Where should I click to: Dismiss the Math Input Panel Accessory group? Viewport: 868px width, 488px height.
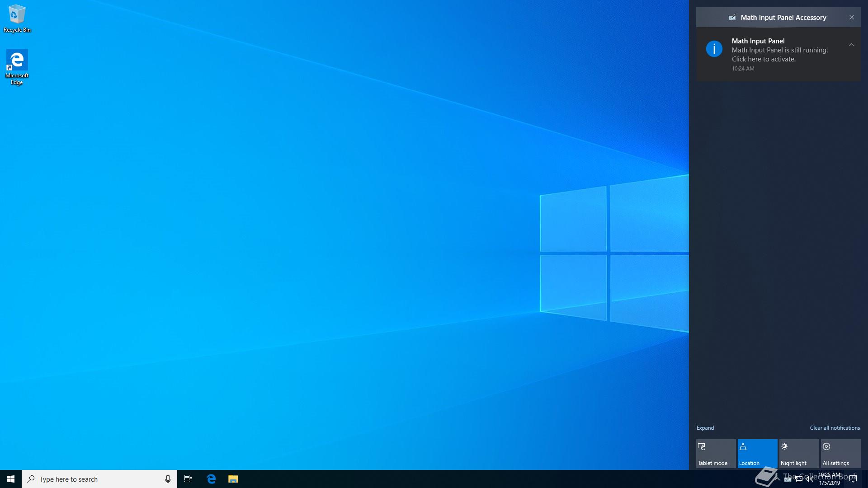point(851,17)
